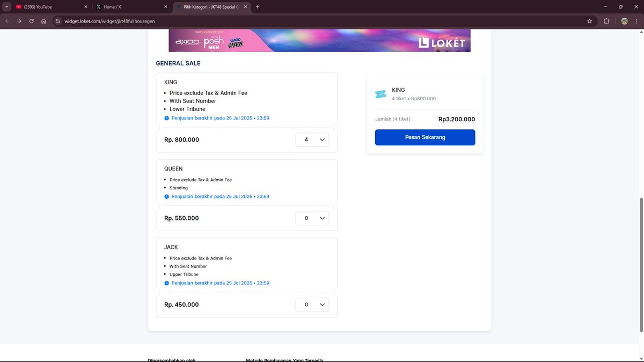The width and height of the screenshot is (644, 362).
Task: Bookmark this page with the star
Action: click(590, 21)
